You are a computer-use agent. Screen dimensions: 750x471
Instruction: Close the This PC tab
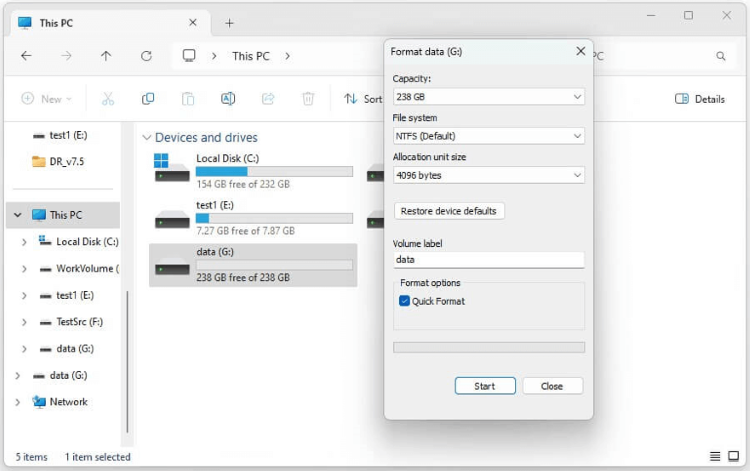tap(193, 22)
